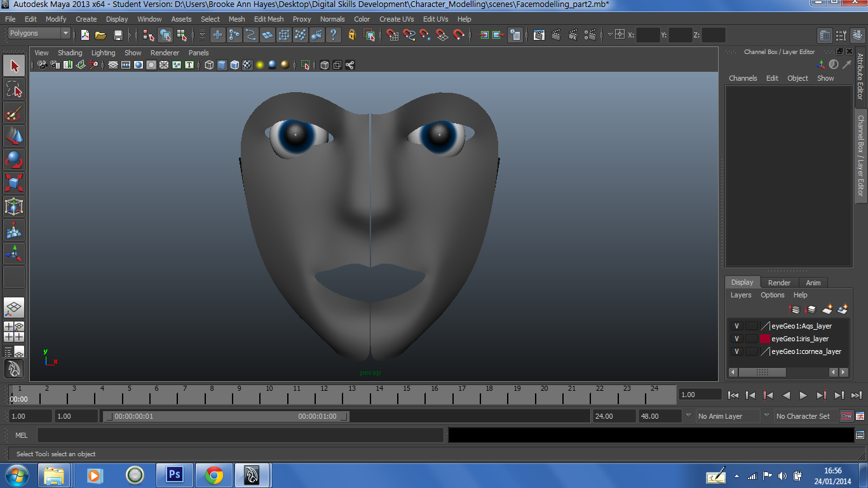Select the Lasso Tool in the toolbox
The height and width of the screenshot is (488, 868).
[14, 89]
